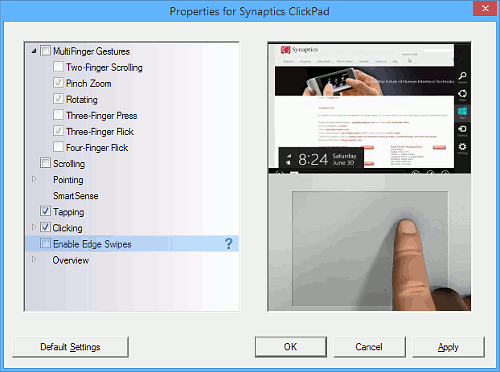Enable Three-Finger Press checkbox
The width and height of the screenshot is (500, 372).
point(58,115)
